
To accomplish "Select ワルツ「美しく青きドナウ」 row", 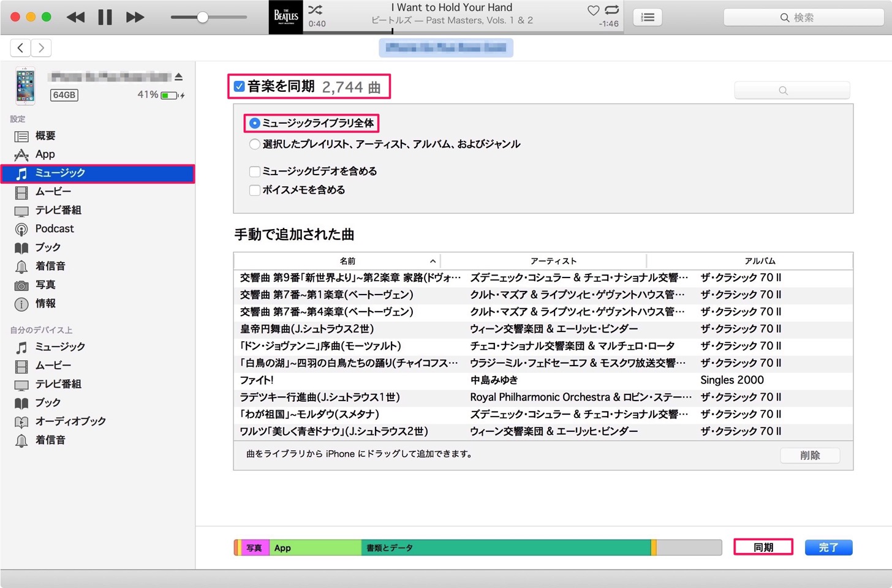I will (x=543, y=431).
